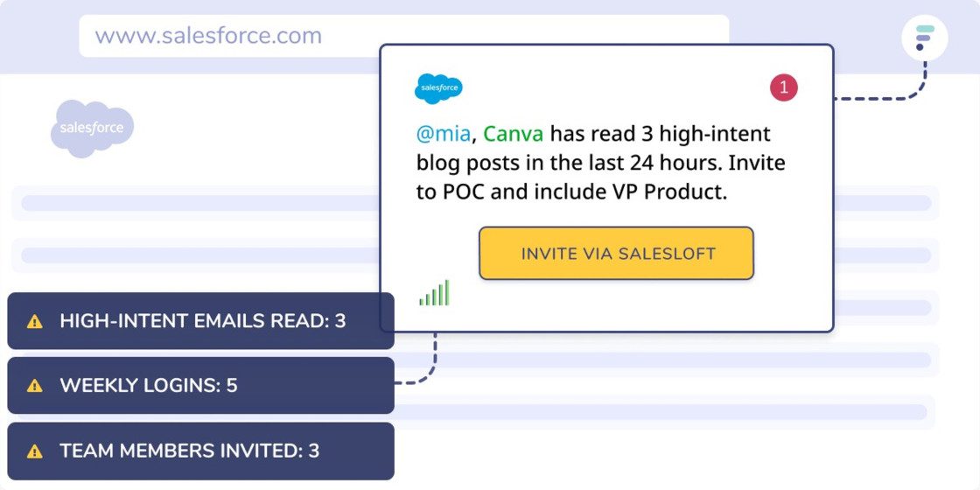Focus the www.salesforce.com address bar
980x490 pixels.
click(402, 37)
